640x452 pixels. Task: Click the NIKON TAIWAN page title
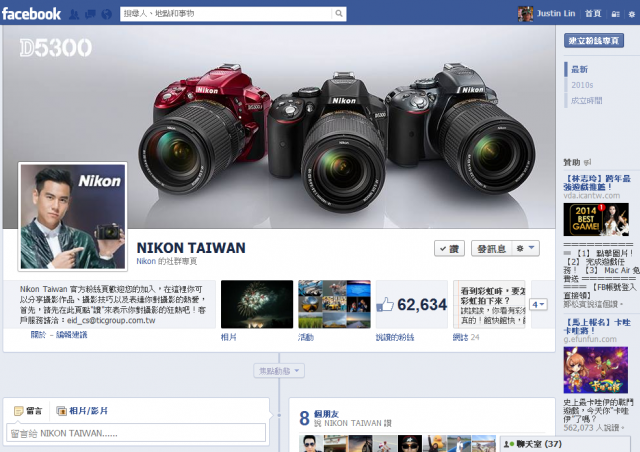[x=191, y=248]
